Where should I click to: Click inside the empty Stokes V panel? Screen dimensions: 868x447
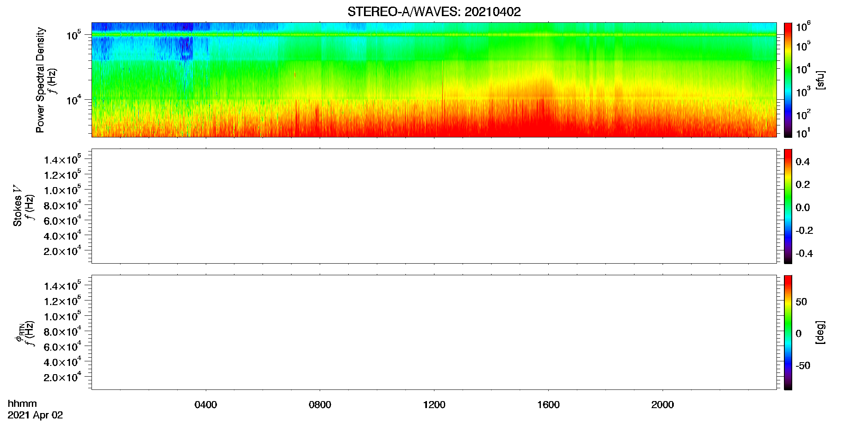[434, 206]
